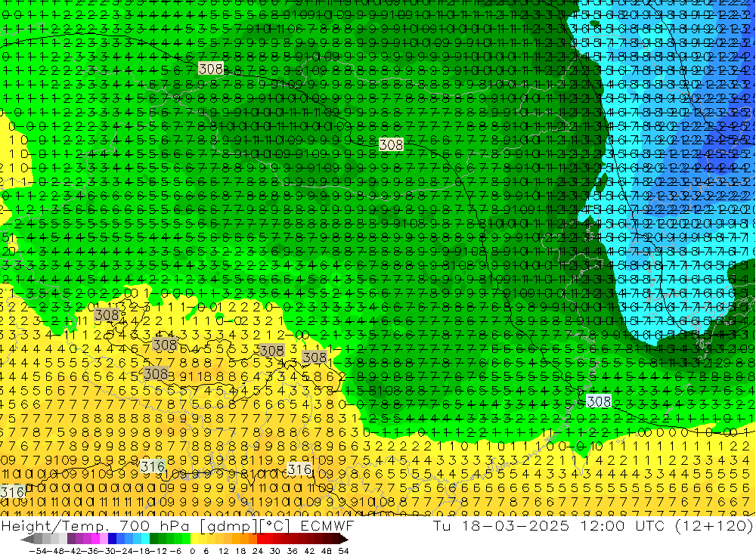Click the "0" legend value

pos(192,550)
